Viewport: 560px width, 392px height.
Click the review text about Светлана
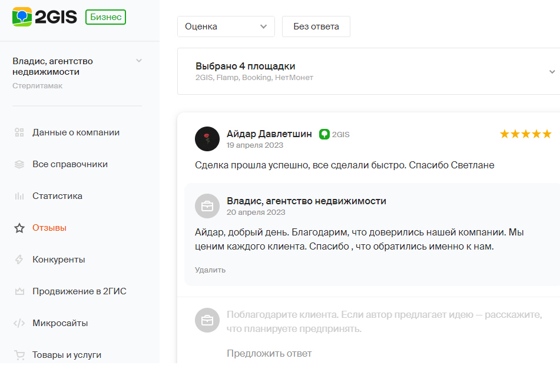coord(344,165)
